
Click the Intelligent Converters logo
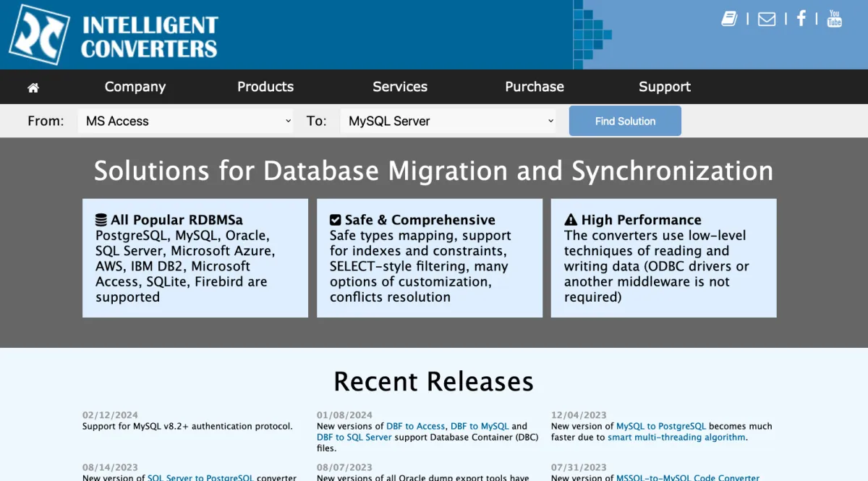(114, 35)
